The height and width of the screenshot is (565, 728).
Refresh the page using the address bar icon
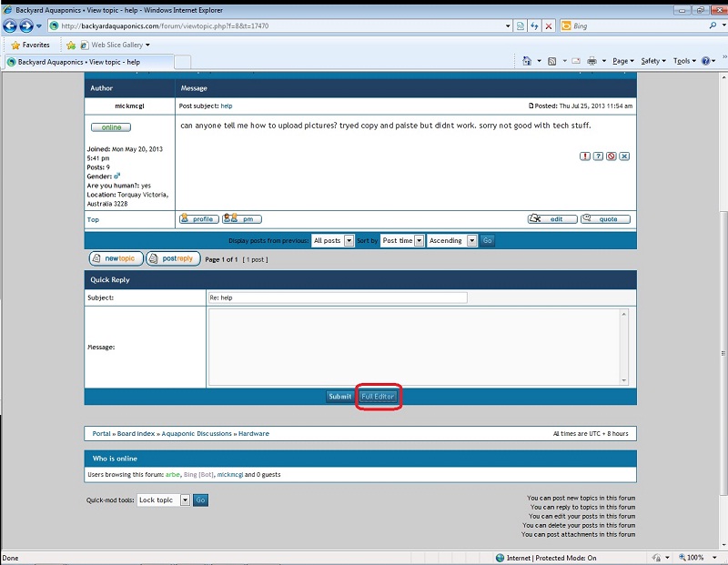533,26
